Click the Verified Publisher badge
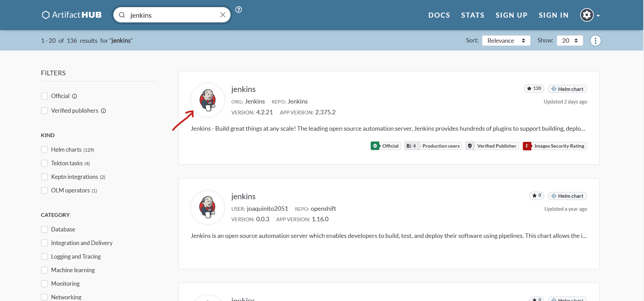 click(x=492, y=146)
